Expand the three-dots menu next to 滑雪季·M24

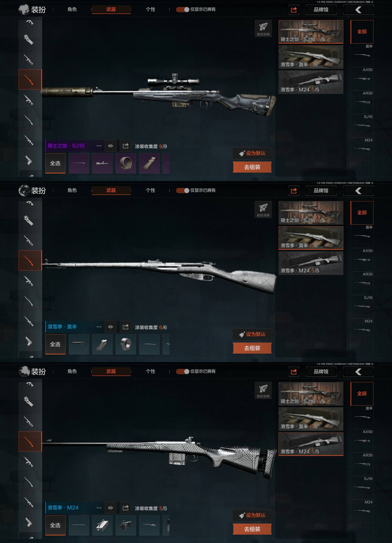coord(99,508)
